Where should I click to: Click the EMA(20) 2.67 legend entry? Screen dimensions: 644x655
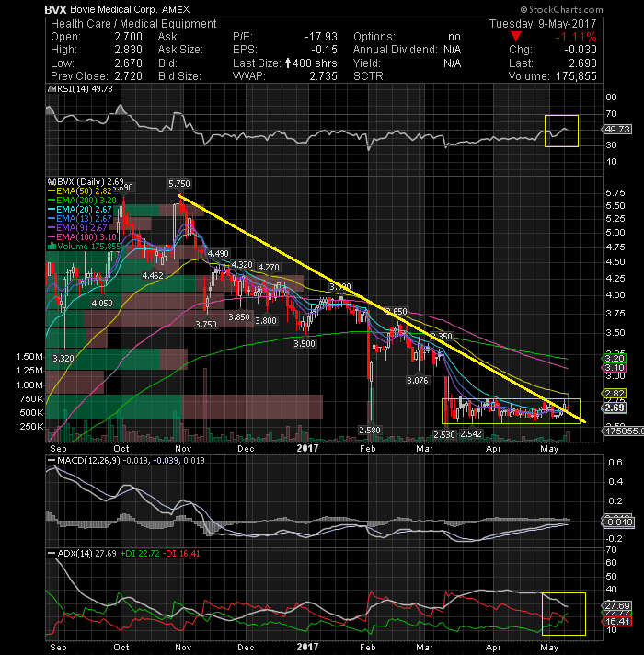84,209
